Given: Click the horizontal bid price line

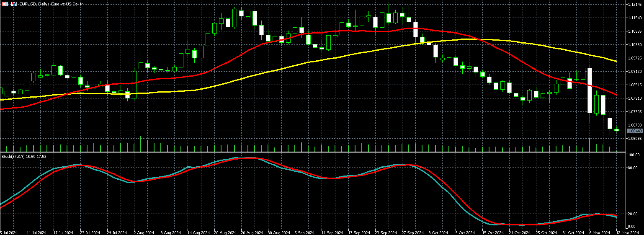Looking at the screenshot, I should (313, 131).
